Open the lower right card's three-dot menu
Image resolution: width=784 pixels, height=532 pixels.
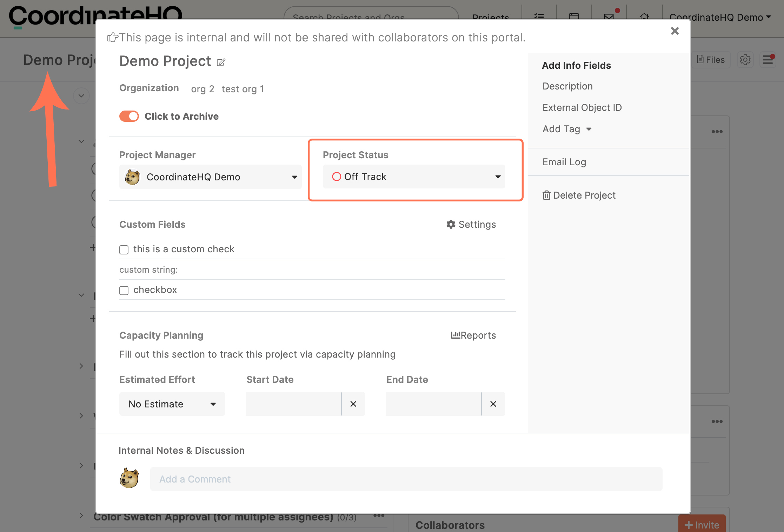point(717,421)
